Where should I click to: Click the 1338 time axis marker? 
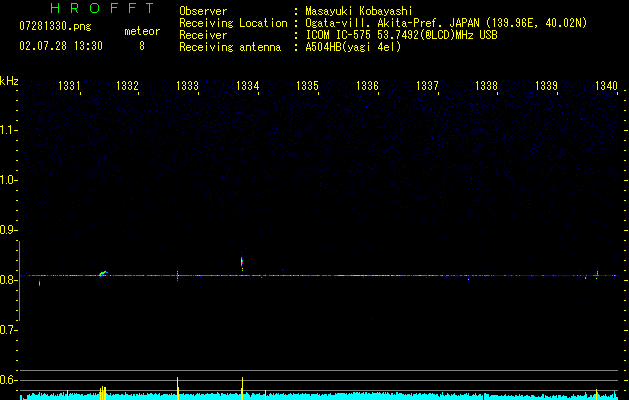coord(487,86)
